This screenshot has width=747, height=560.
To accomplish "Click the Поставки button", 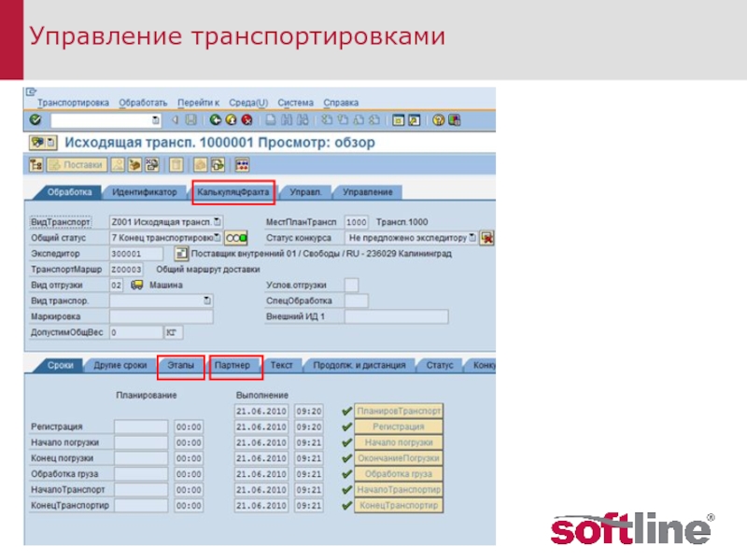I will tap(78, 165).
